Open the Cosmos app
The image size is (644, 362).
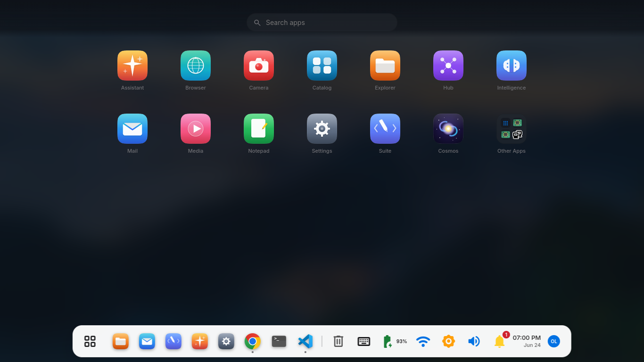point(448,129)
